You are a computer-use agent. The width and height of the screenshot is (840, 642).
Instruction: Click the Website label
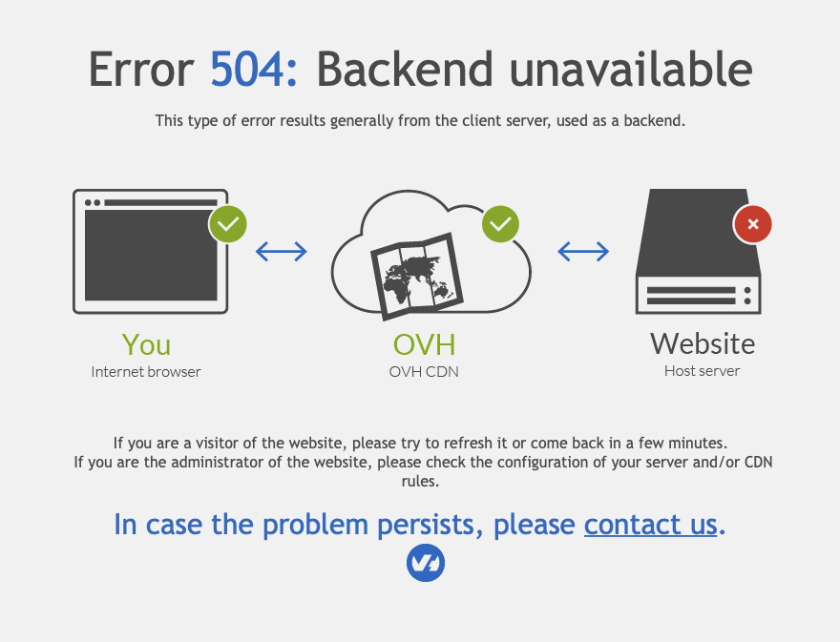click(703, 343)
